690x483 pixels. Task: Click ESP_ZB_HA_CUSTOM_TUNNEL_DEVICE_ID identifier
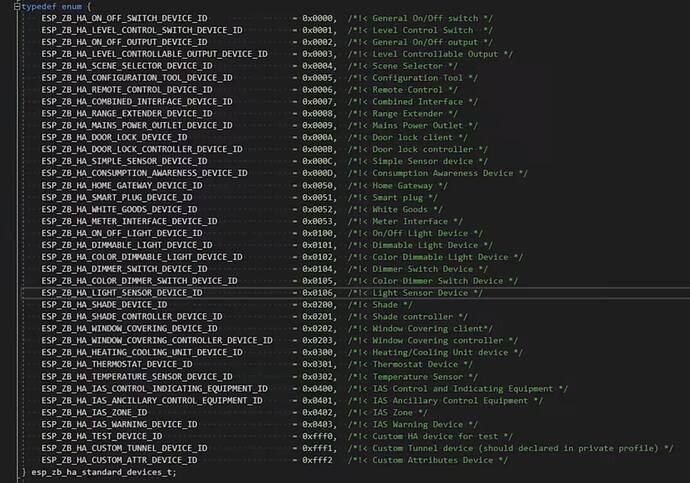point(125,448)
